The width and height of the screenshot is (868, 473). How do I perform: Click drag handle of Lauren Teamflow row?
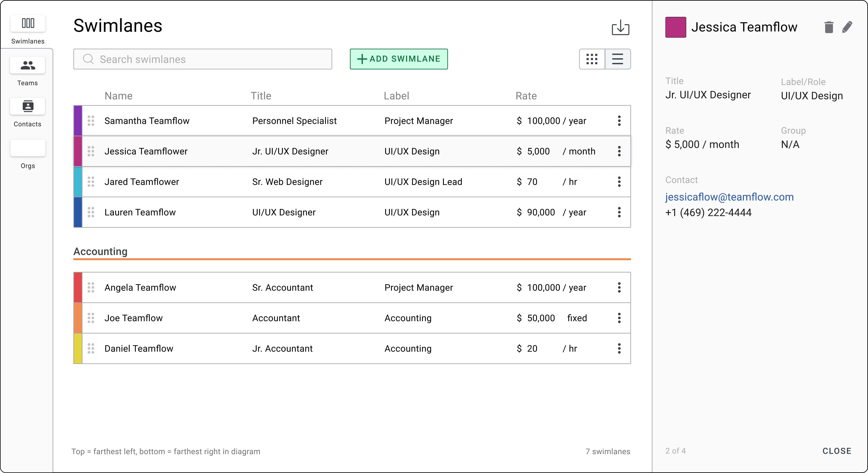(91, 212)
